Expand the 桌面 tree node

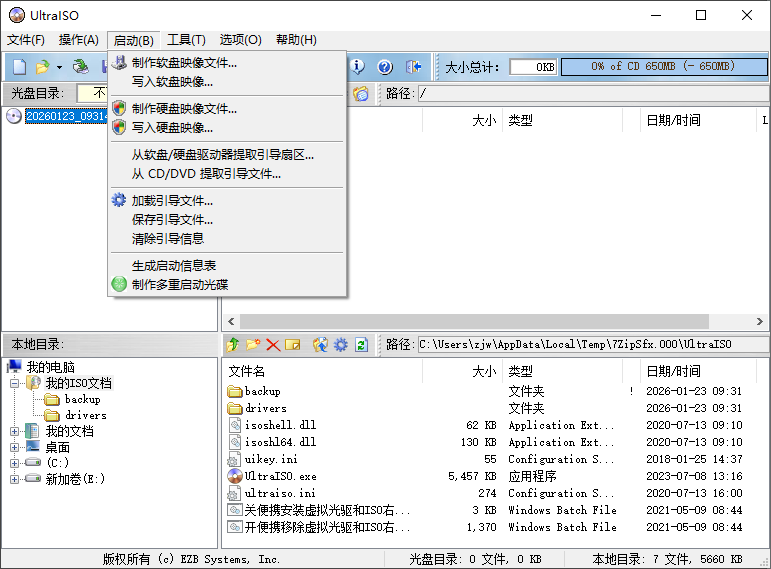tap(15, 448)
